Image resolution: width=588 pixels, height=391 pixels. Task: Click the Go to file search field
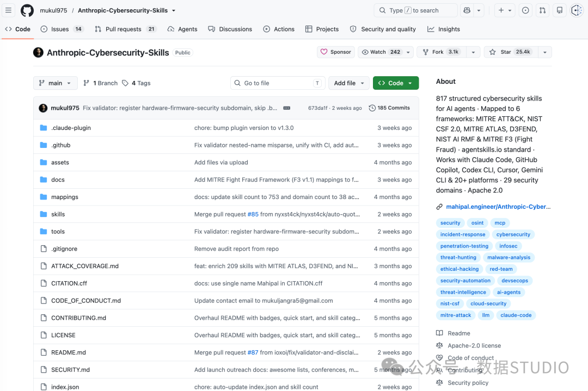(278, 83)
